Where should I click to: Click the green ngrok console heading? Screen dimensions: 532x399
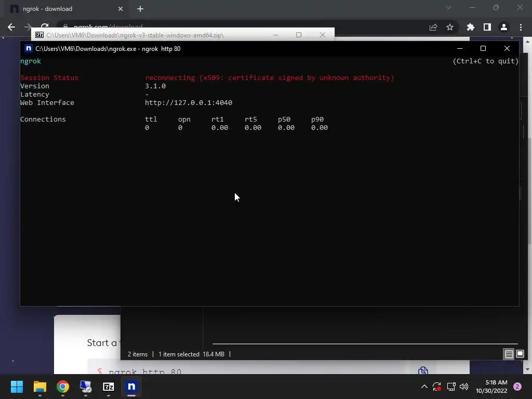(x=31, y=61)
